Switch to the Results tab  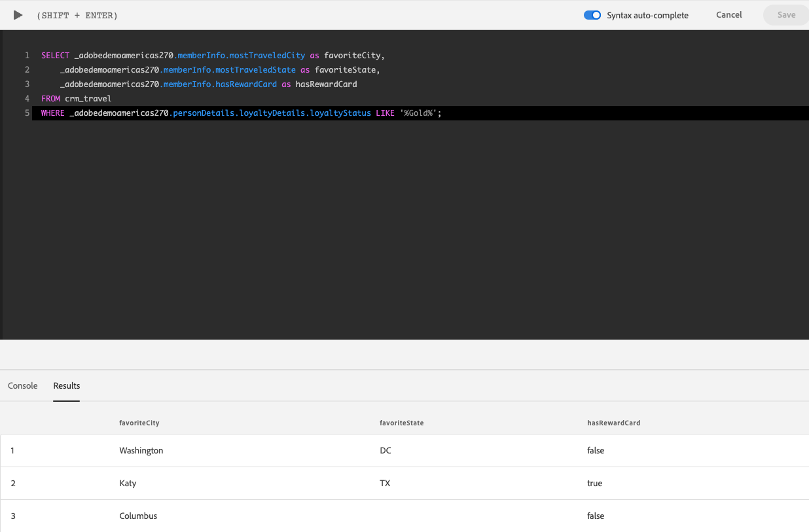(67, 385)
